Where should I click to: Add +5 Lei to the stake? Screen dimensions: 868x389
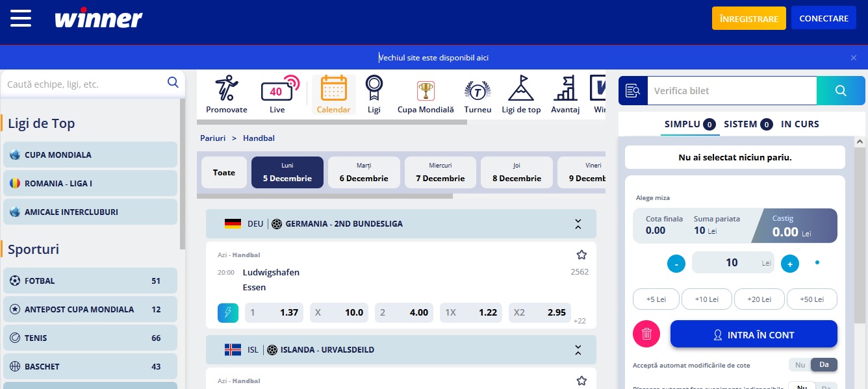click(656, 299)
